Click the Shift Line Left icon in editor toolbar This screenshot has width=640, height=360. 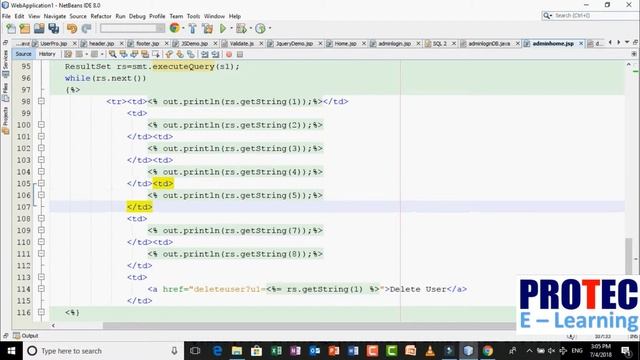pyautogui.click(x=204, y=54)
